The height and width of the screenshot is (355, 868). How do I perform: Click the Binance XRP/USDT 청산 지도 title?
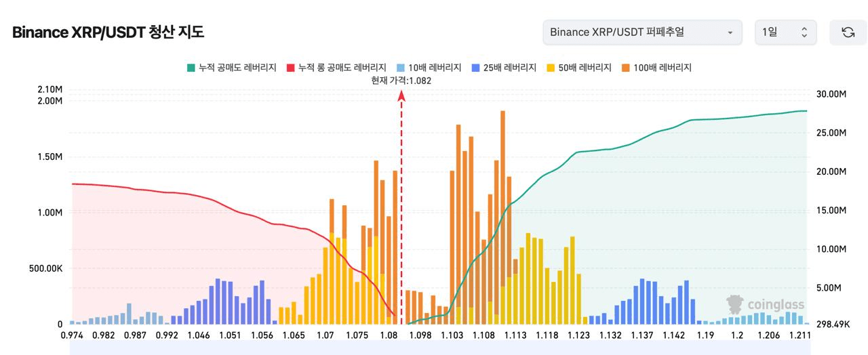pyautogui.click(x=108, y=32)
